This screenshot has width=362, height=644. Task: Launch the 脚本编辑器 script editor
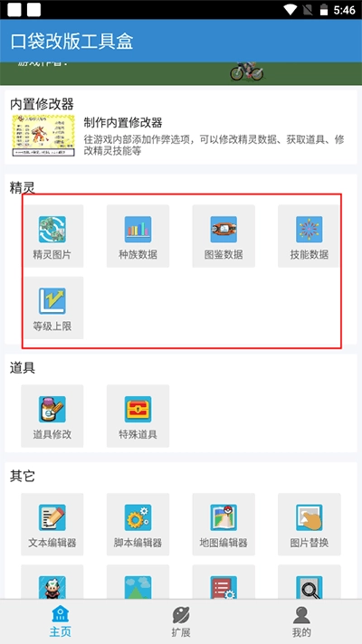point(138,525)
